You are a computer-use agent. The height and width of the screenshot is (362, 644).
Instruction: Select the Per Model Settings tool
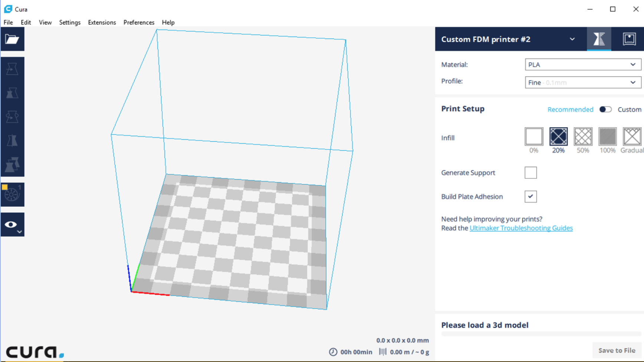click(x=12, y=164)
